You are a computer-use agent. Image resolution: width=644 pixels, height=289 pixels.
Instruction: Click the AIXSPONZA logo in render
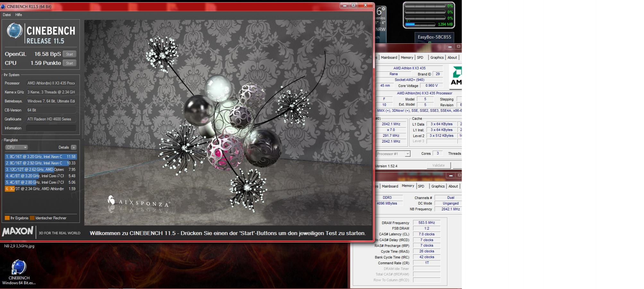click(x=139, y=202)
